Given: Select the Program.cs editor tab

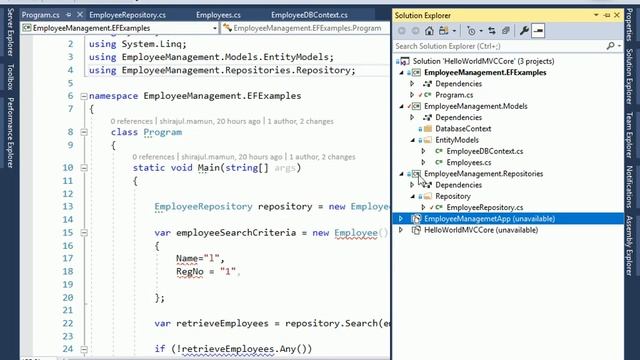Looking at the screenshot, I should coord(40,15).
